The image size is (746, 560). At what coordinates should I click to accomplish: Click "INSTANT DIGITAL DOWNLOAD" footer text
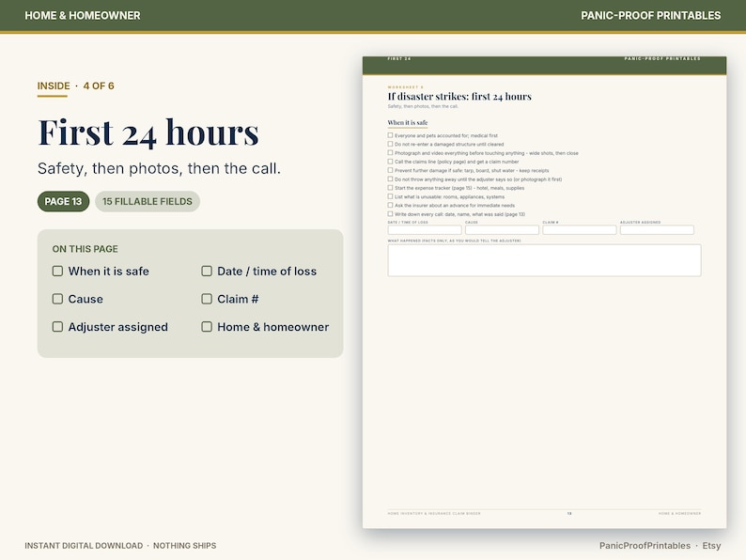point(84,546)
